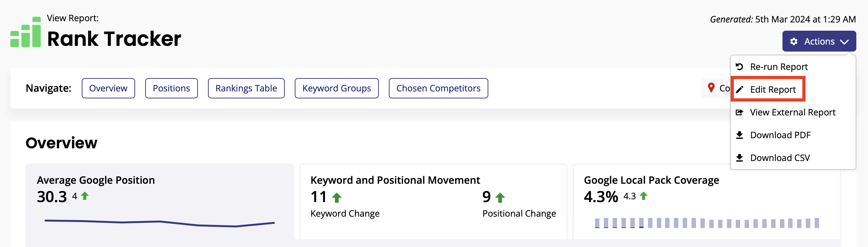Open the Keyword Groups section
The width and height of the screenshot is (868, 247).
tap(336, 89)
